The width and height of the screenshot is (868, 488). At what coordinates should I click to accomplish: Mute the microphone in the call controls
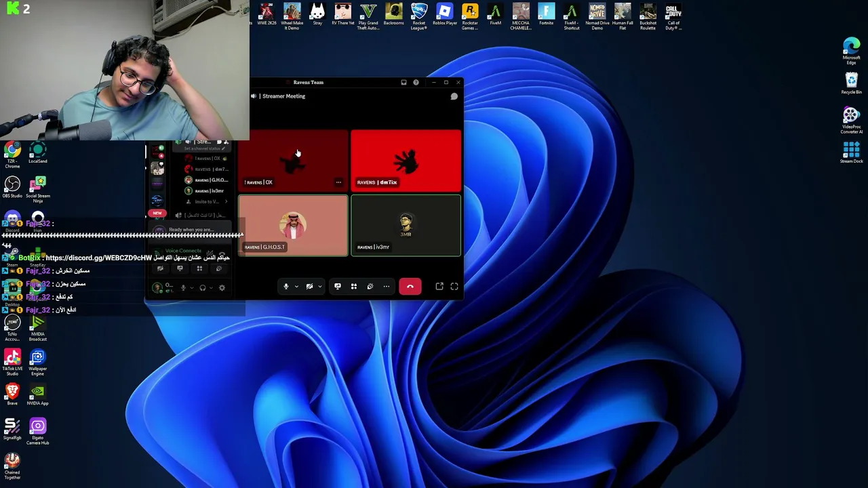pos(286,287)
